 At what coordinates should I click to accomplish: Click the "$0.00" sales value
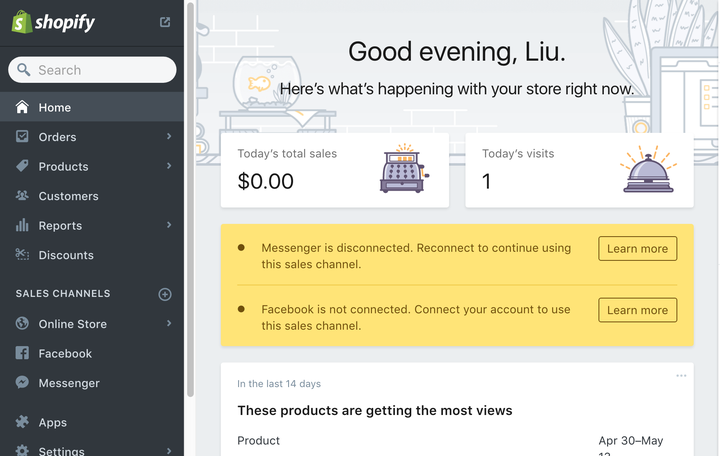coord(265,181)
